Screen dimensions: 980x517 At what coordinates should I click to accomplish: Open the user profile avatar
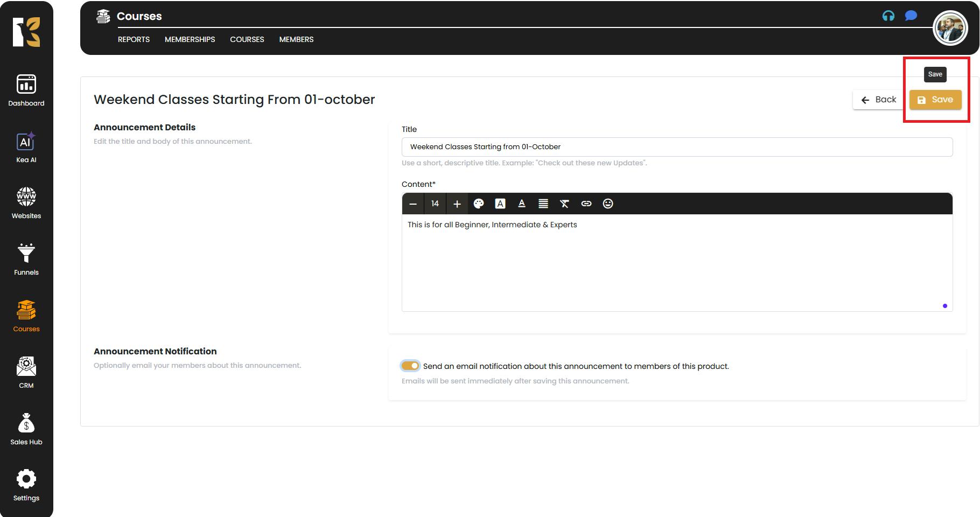[950, 28]
